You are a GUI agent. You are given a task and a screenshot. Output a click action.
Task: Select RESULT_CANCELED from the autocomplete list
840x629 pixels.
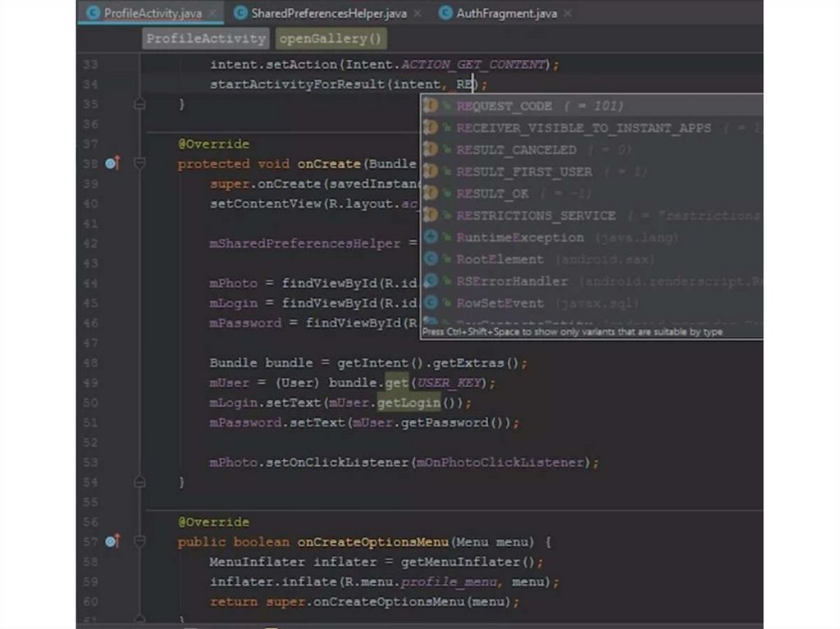(516, 150)
